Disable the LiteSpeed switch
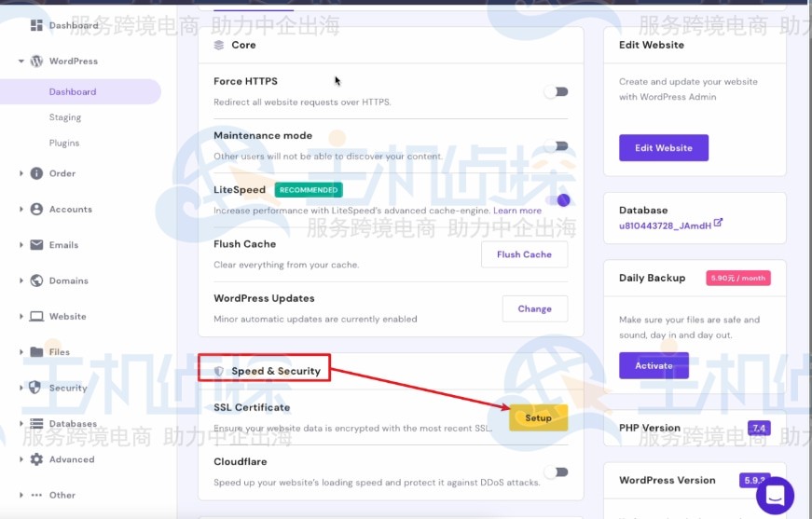Screen dimensions: 812x519 (557, 200)
